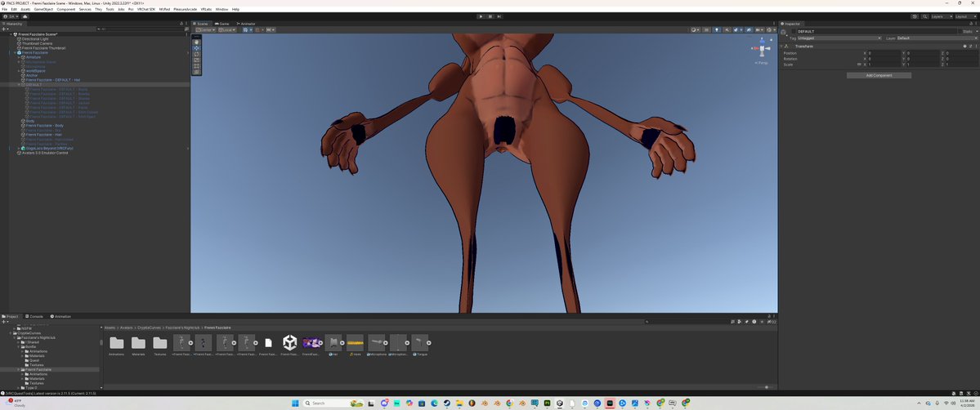Click the Pause button
The height and width of the screenshot is (410, 980).
pyautogui.click(x=490, y=16)
